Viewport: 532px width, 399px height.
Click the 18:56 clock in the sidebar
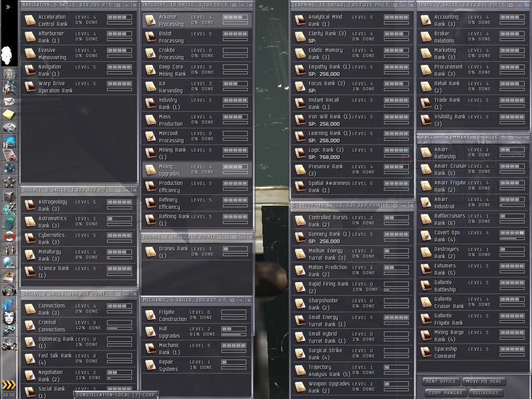coord(9,395)
